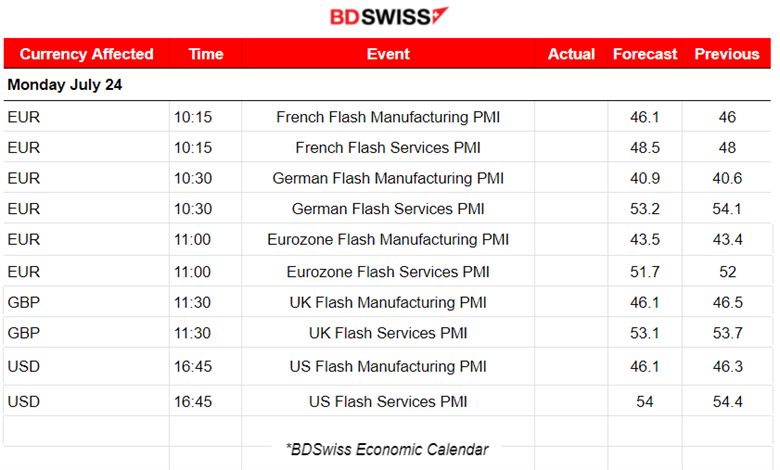Click the Forecast column header
This screenshot has width=780, height=470.
(x=645, y=54)
